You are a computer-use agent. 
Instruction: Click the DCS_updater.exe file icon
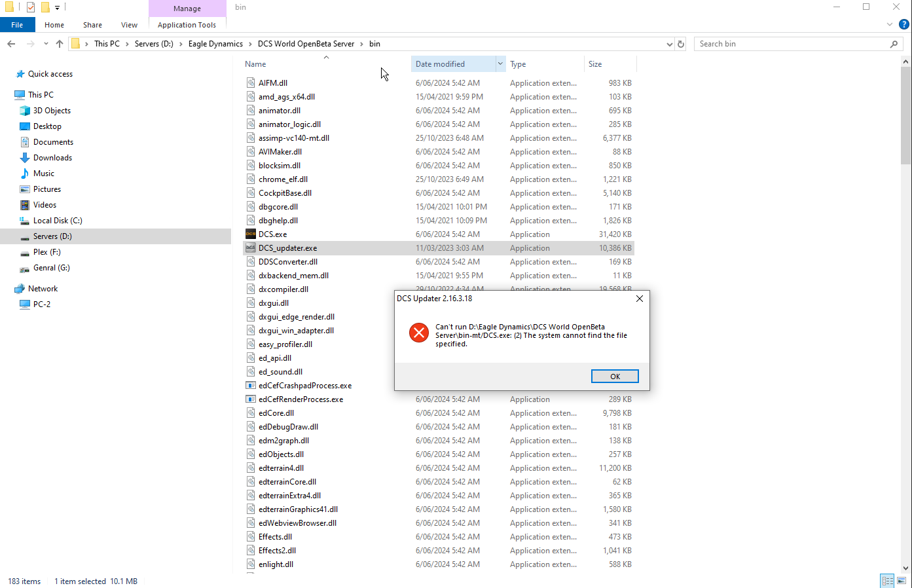click(250, 248)
